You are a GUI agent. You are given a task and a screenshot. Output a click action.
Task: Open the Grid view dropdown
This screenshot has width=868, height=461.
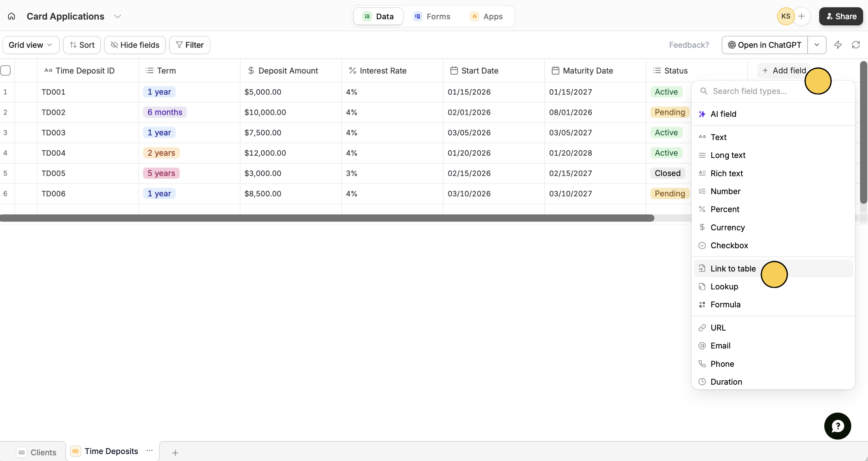click(x=31, y=45)
